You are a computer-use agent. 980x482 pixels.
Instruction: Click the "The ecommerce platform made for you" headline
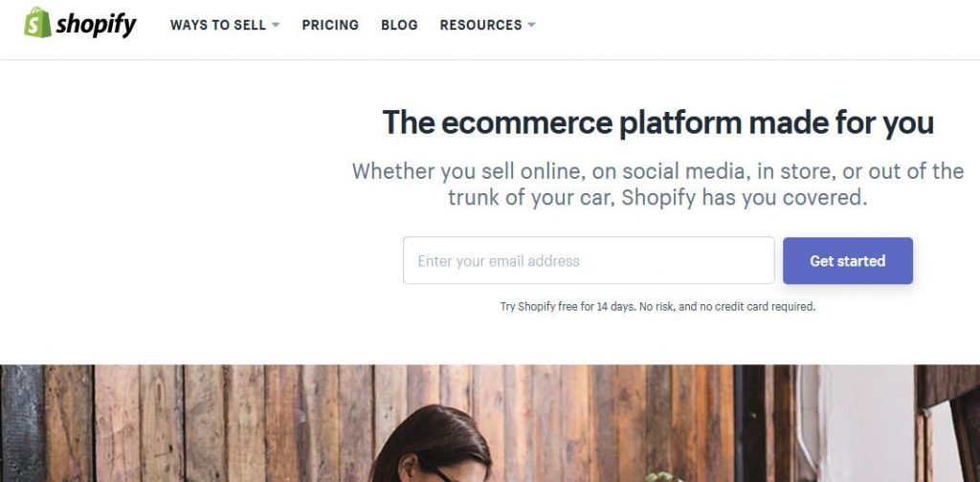coord(657,122)
